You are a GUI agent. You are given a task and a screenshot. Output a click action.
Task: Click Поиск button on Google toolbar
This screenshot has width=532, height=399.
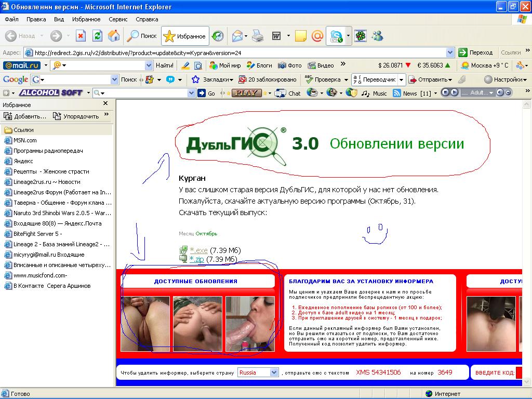coord(129,79)
